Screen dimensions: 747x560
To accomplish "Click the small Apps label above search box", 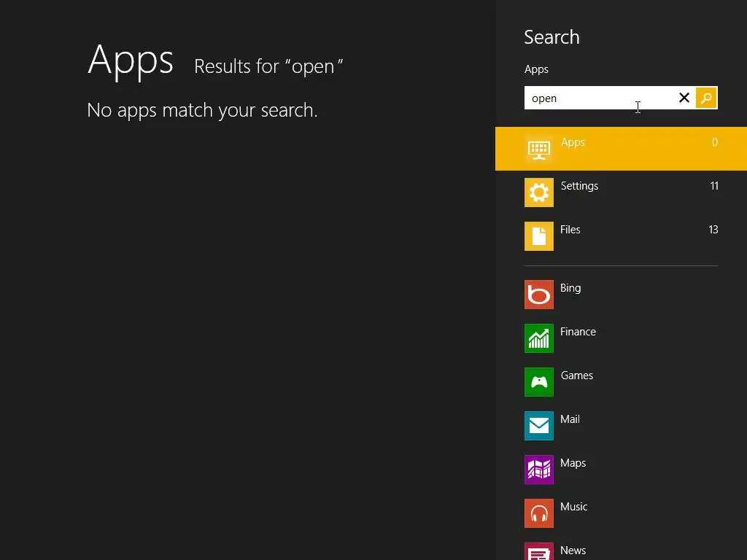I will point(536,69).
